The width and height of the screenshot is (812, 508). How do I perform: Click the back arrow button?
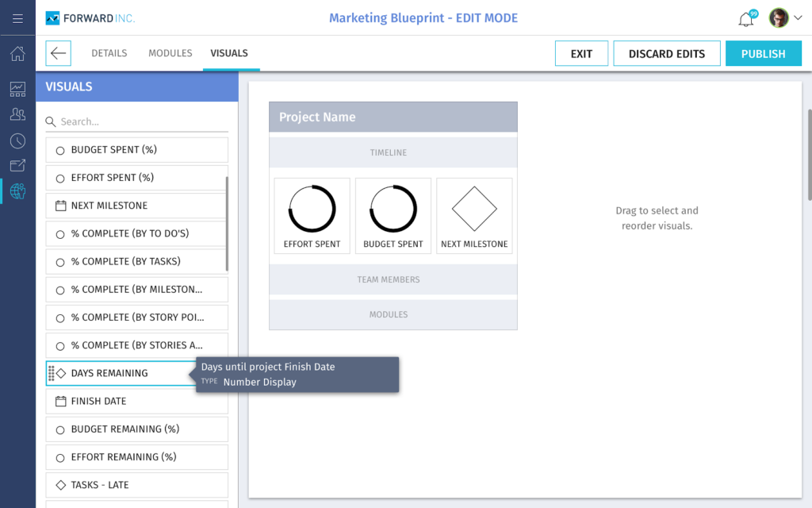[x=58, y=53]
